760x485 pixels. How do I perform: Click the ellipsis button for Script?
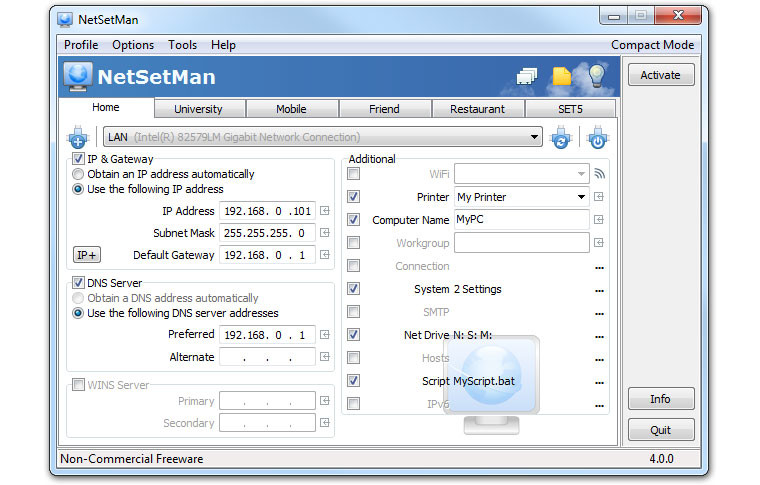click(600, 381)
